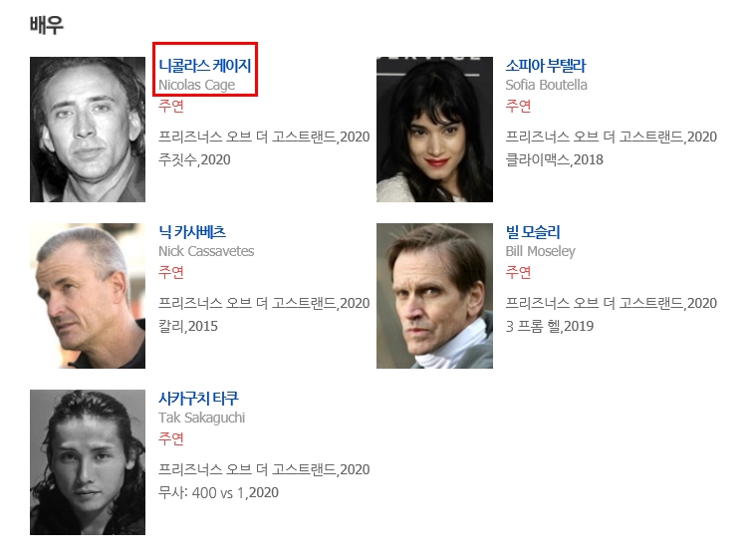Open 3 프롬 헬,2019 film under 빌 모슬리
This screenshot has width=751, height=560.
(550, 326)
